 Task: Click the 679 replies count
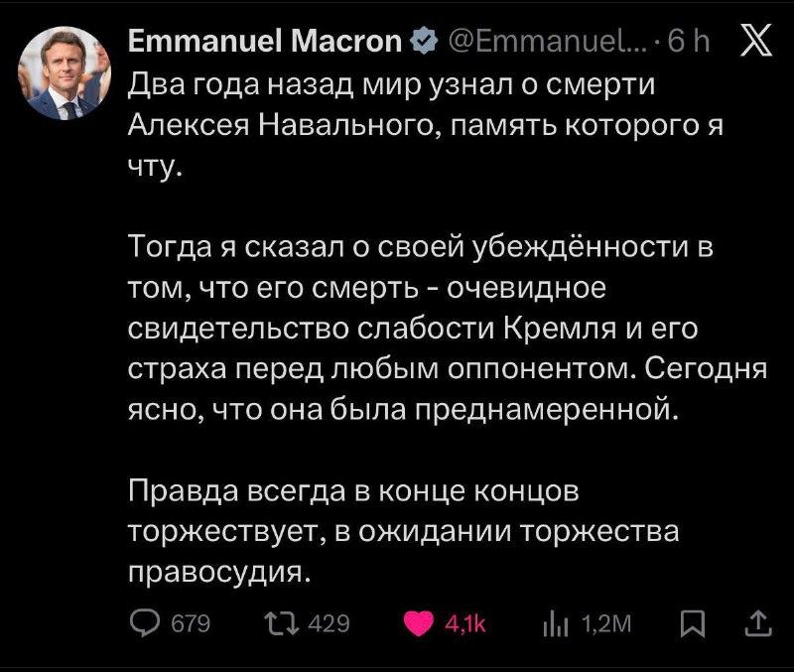click(x=191, y=623)
